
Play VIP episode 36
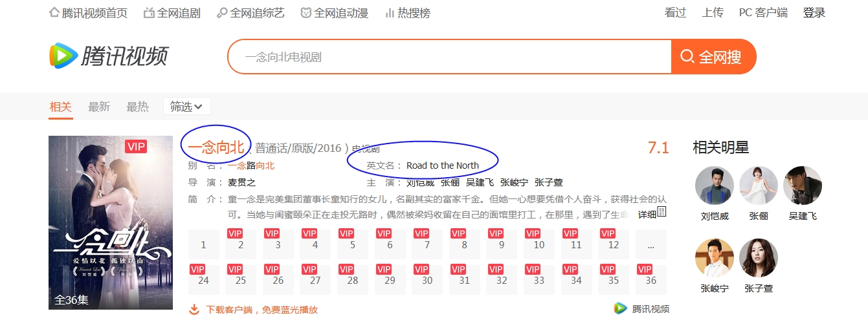(x=651, y=280)
